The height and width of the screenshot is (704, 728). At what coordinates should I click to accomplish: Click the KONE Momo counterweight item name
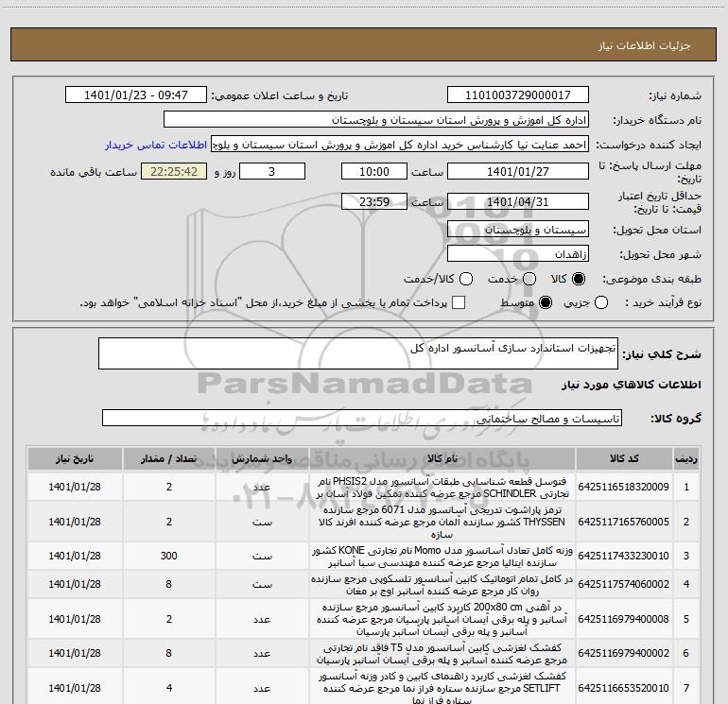(442, 556)
